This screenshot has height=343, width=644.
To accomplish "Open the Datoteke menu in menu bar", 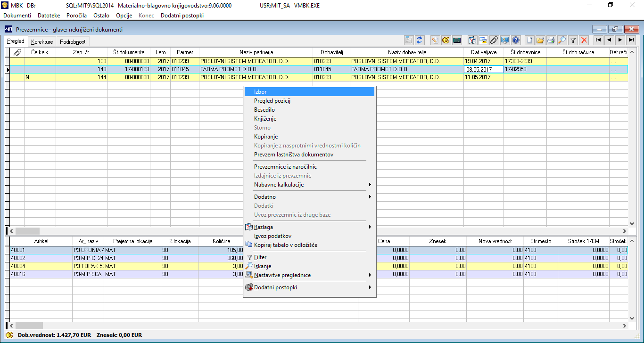I will point(49,16).
